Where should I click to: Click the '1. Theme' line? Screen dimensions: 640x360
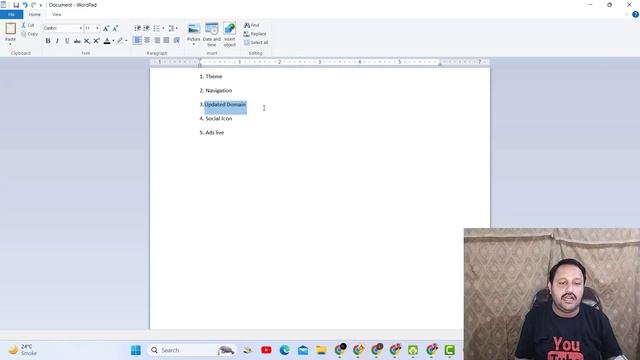[x=211, y=76]
